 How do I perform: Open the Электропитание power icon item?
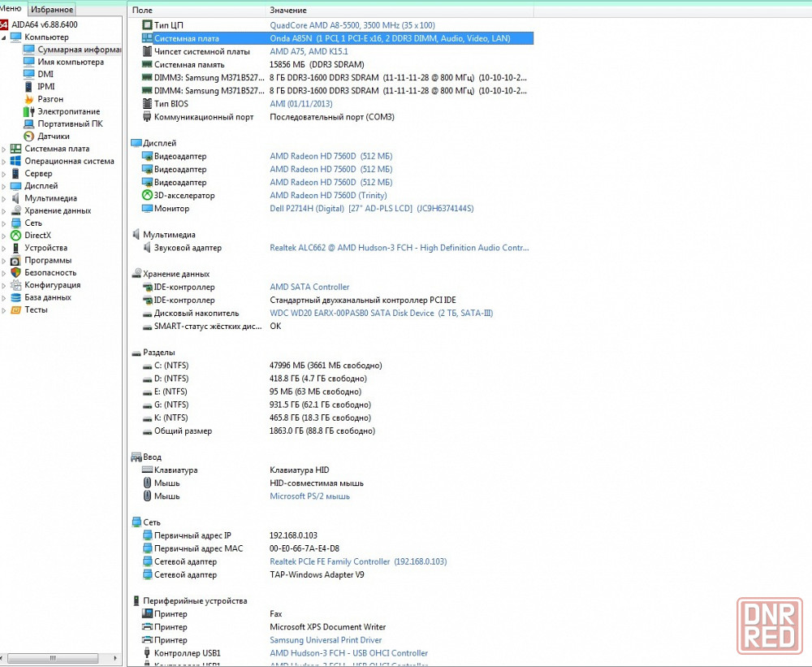tap(29, 111)
